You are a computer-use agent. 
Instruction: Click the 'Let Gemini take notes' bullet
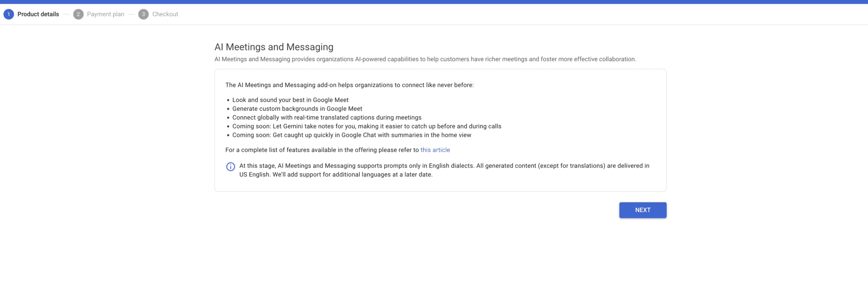(367, 126)
